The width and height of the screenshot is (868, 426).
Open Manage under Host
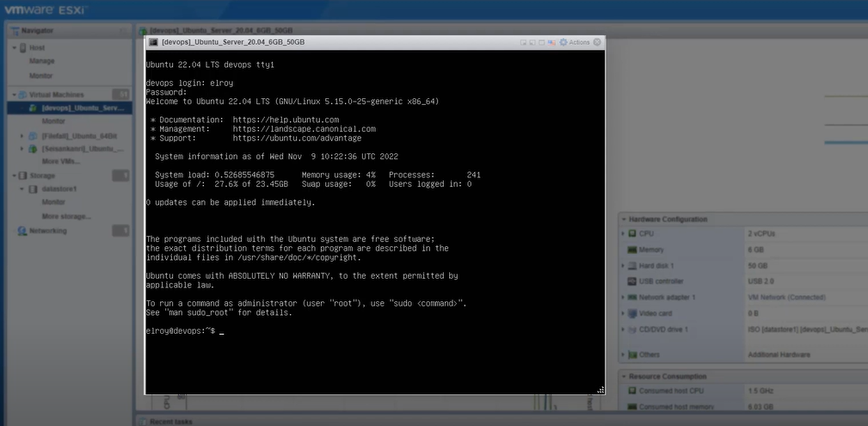[41, 61]
